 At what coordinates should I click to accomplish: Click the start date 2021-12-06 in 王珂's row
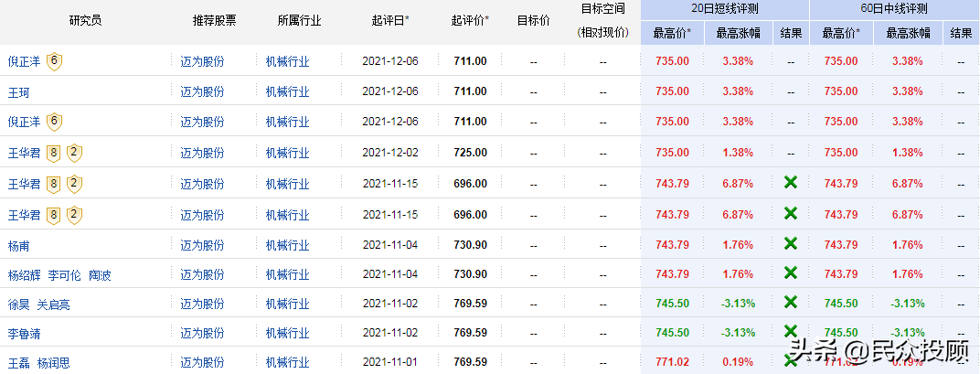pos(390,91)
